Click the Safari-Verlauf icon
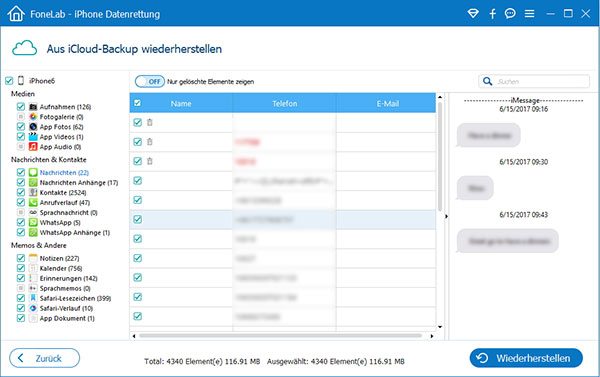The height and width of the screenshot is (377, 600). click(x=33, y=308)
